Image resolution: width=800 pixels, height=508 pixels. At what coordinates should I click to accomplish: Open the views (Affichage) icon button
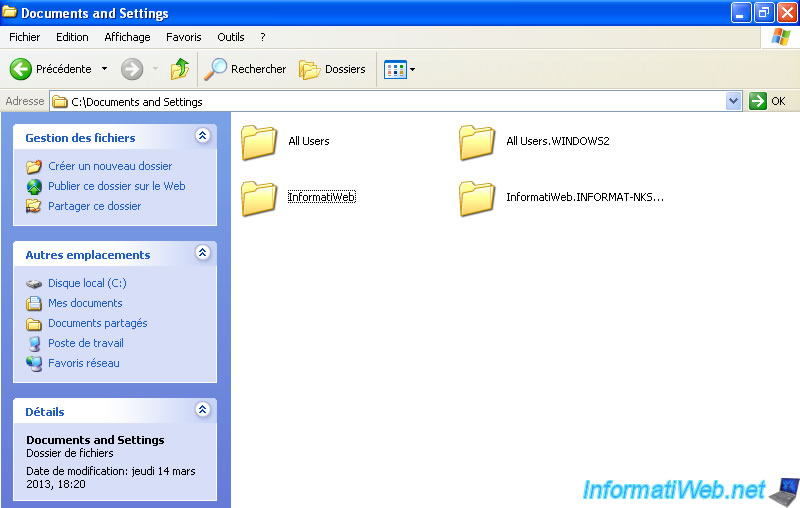(395, 69)
